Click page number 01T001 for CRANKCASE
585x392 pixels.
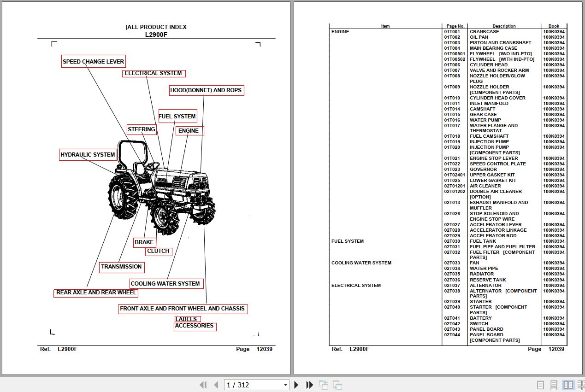point(452,32)
